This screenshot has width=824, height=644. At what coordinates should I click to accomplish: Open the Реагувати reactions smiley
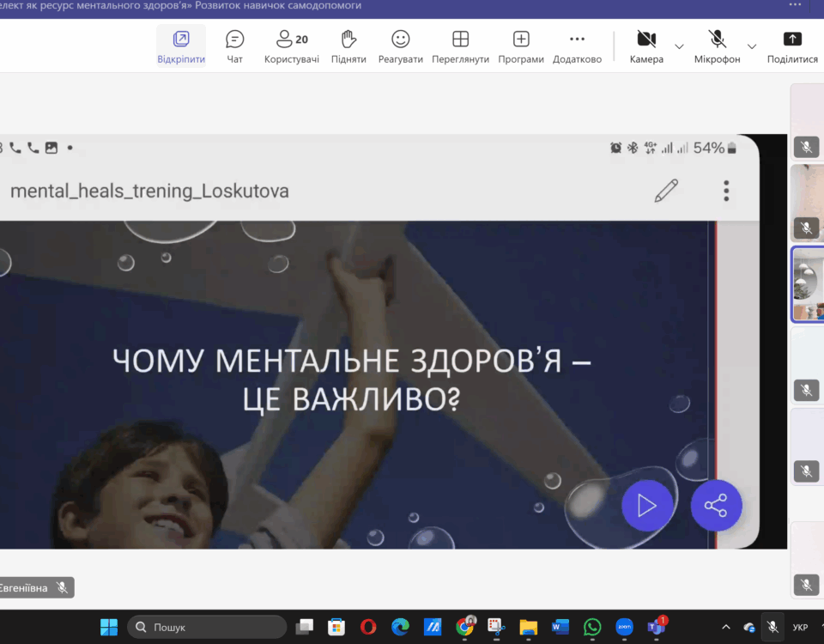(400, 39)
